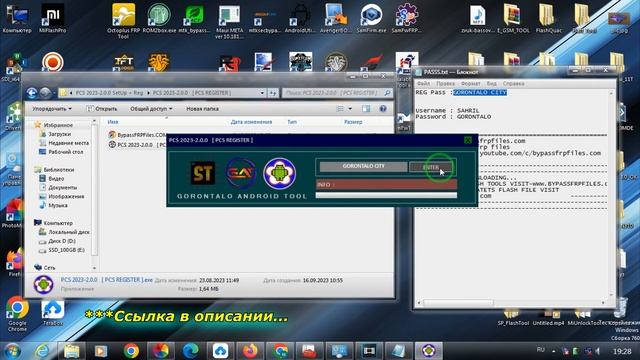Open the MiFlashPro desktop icon

pyautogui.click(x=53, y=18)
